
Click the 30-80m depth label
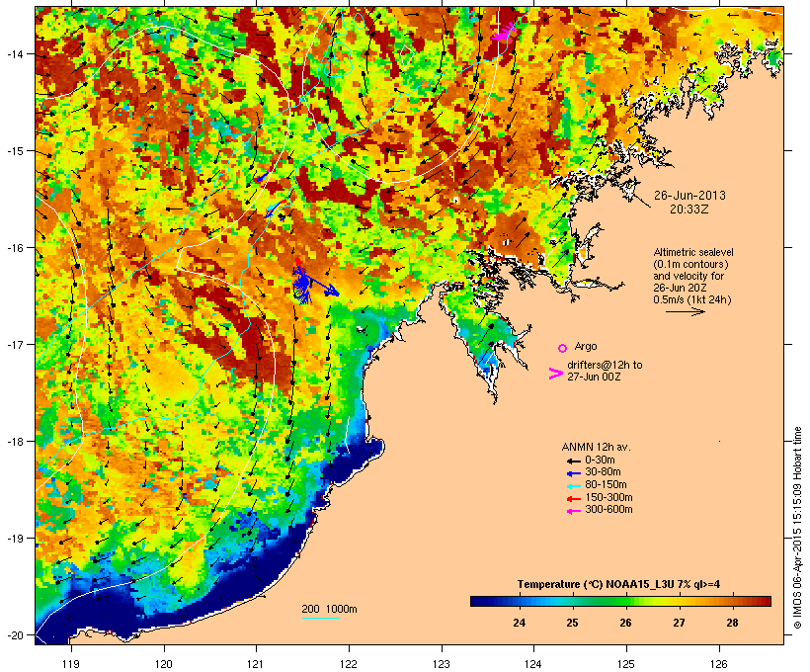(603, 472)
